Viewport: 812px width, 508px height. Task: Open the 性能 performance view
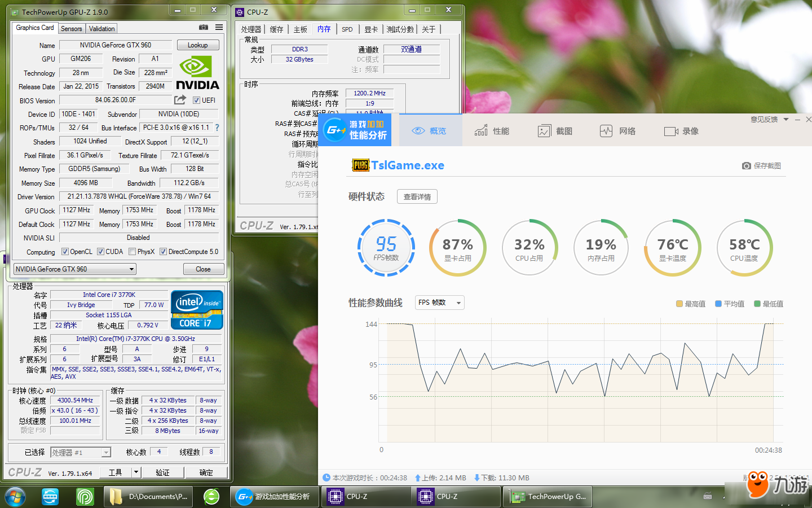pos(492,131)
